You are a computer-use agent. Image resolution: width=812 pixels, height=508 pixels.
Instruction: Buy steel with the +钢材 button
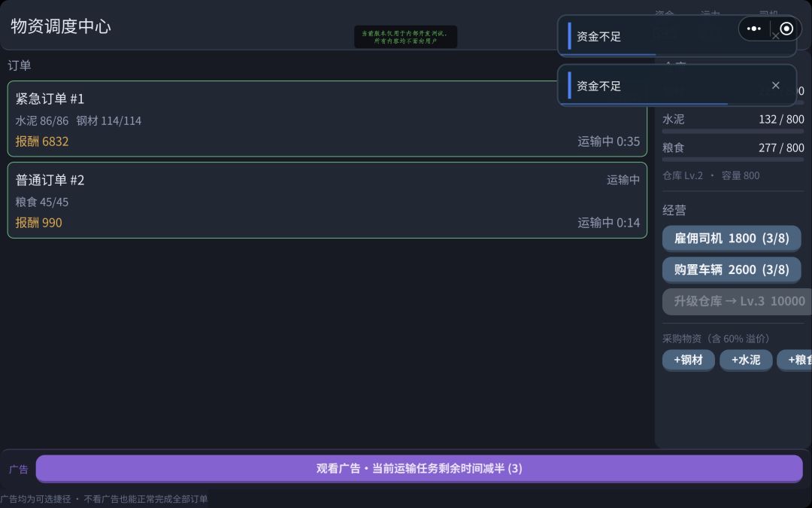[688, 360]
